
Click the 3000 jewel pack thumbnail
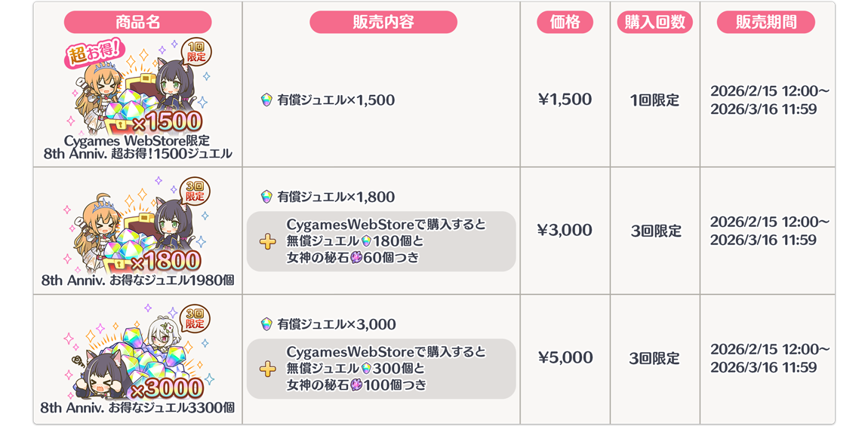click(137, 353)
